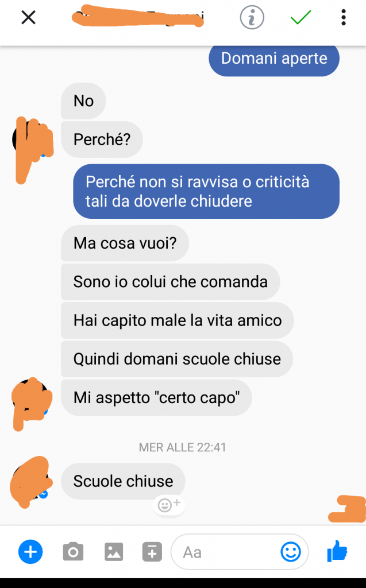Tap the blue plus button
Image resolution: width=366 pixels, height=588 pixels.
[30, 552]
